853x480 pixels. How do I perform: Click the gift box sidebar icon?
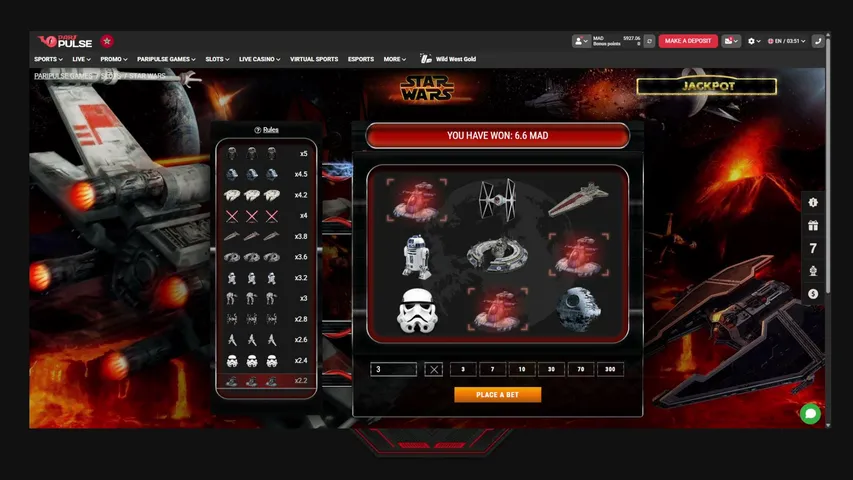(x=813, y=225)
